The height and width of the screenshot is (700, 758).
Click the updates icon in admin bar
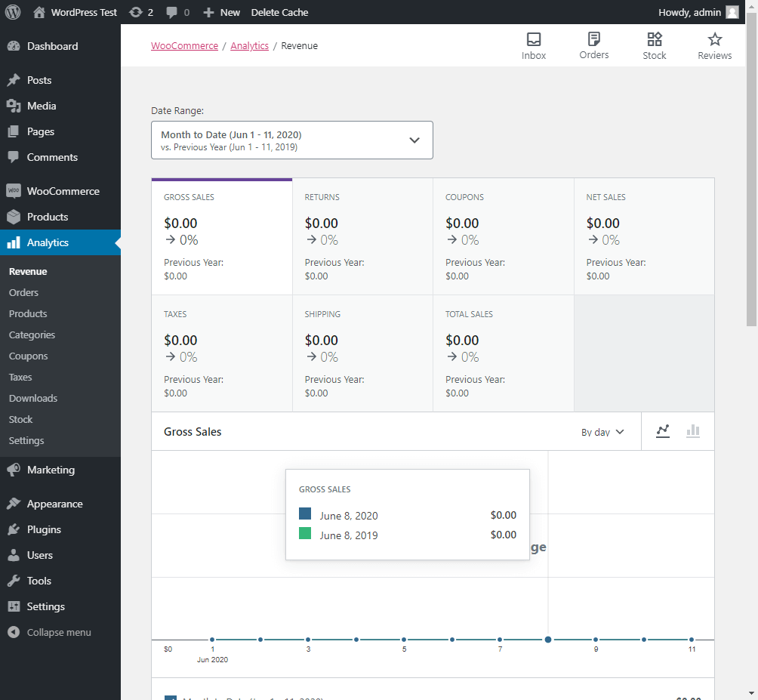[136, 12]
